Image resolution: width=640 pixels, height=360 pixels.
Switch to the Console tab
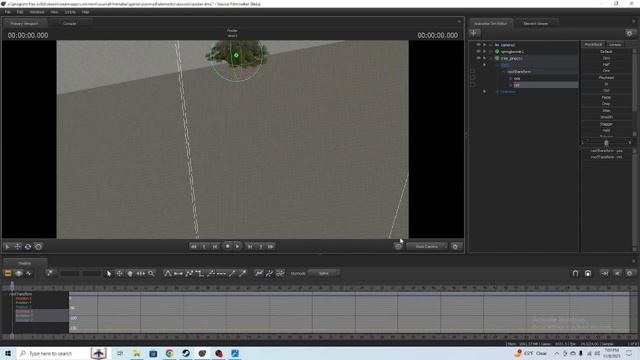tap(69, 24)
